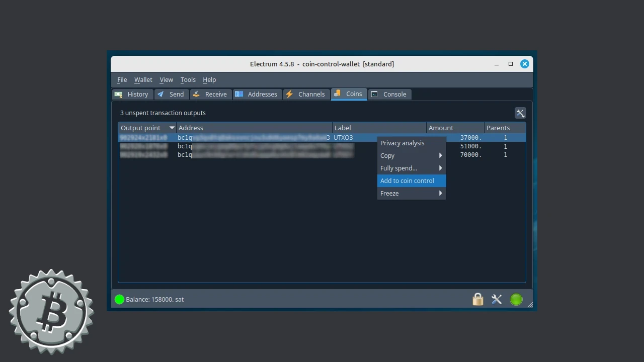Minimize the Electrum window
644x362 pixels.
coord(497,64)
